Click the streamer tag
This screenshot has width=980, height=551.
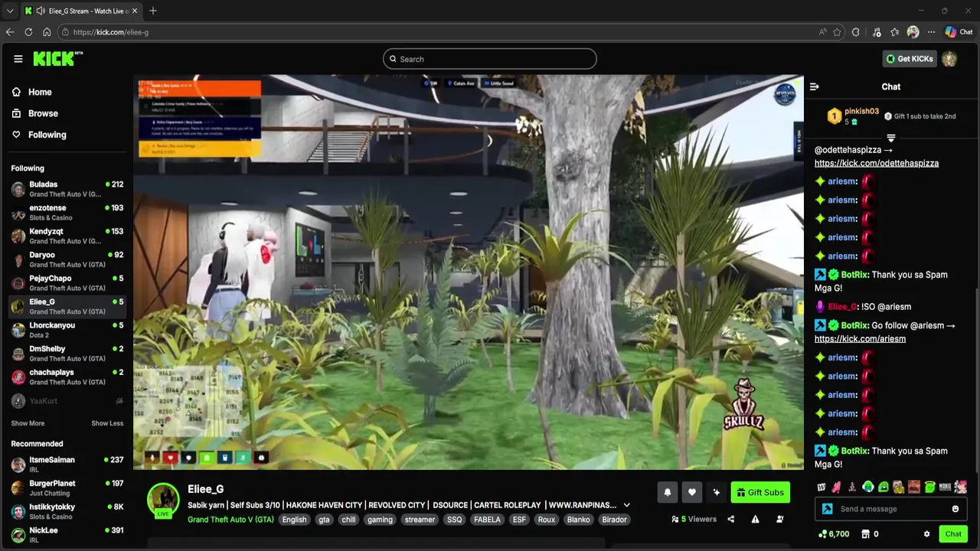coord(420,520)
